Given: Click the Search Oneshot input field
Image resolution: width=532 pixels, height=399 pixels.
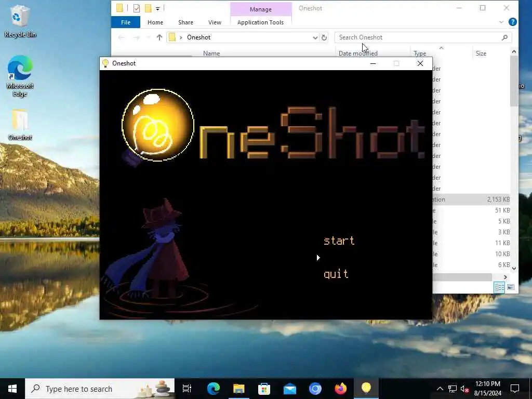Looking at the screenshot, I should coord(417,37).
